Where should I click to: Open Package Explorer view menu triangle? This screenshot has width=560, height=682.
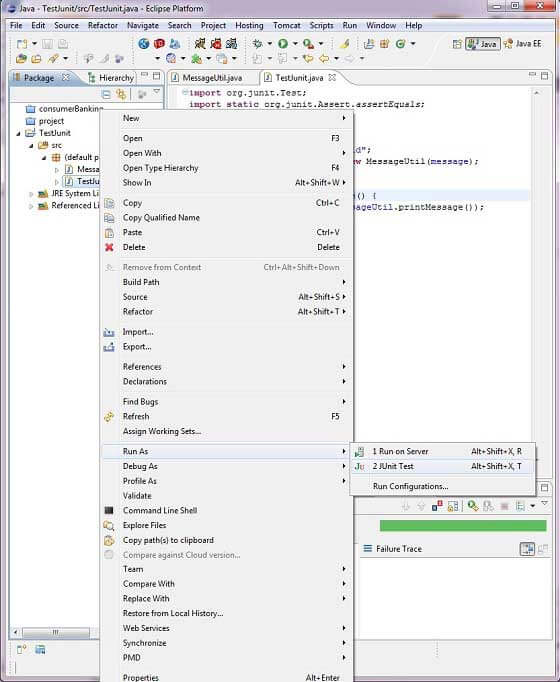click(157, 92)
